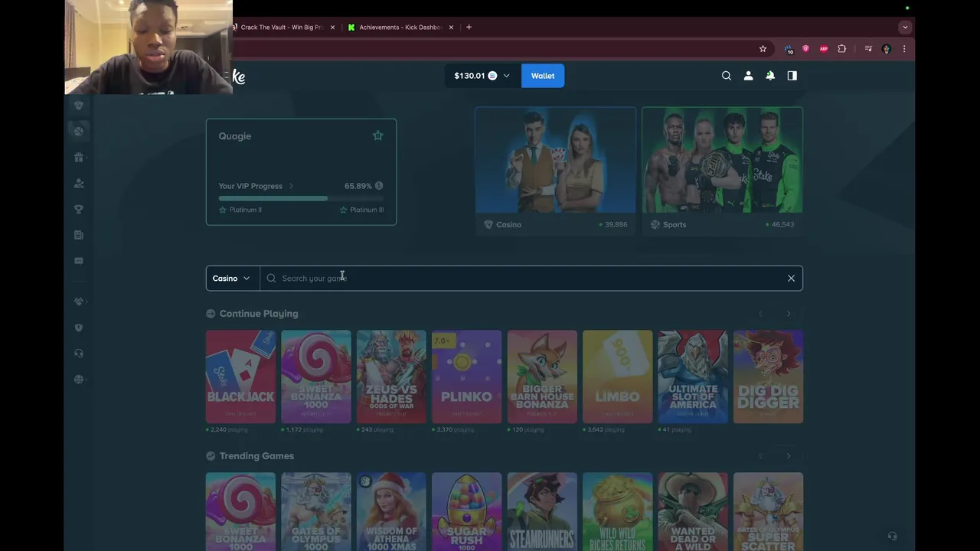Screen dimensions: 980x551
Task: Close the Crack The Vault tab
Action: pos(332,28)
